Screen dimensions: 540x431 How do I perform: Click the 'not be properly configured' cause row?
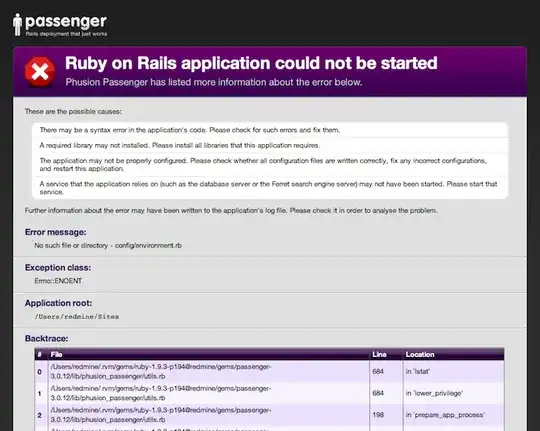270,165
